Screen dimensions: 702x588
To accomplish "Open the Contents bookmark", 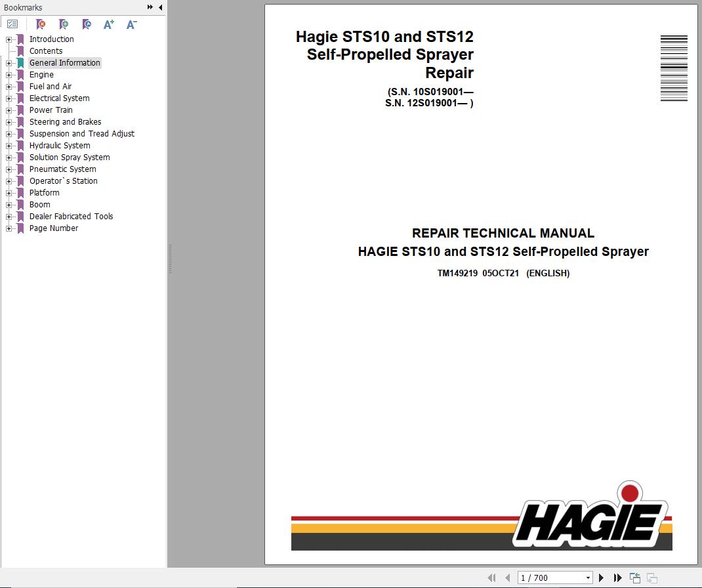I will coord(46,51).
